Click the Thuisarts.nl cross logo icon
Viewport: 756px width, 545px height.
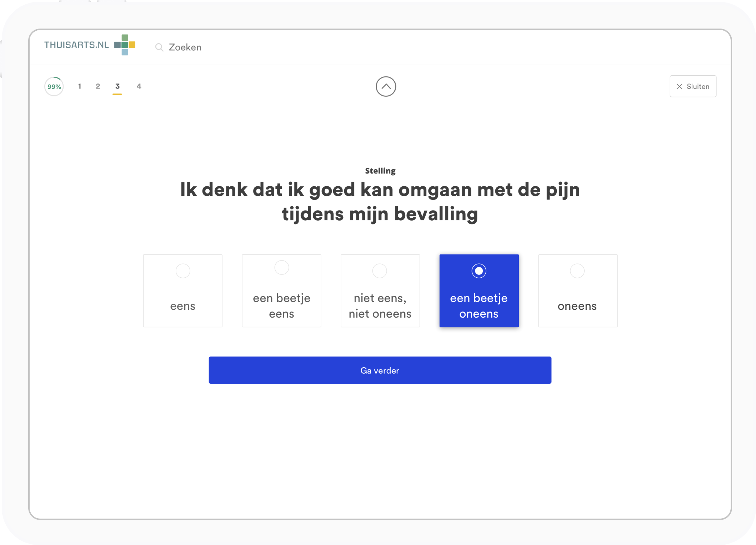[125, 45]
